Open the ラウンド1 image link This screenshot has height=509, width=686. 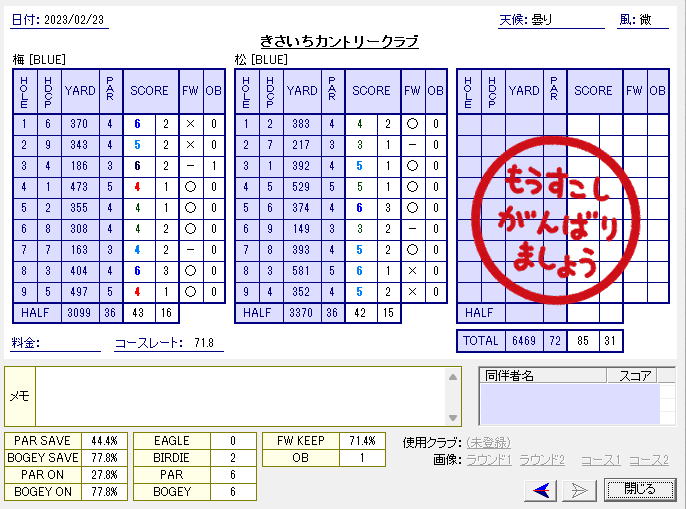489,460
